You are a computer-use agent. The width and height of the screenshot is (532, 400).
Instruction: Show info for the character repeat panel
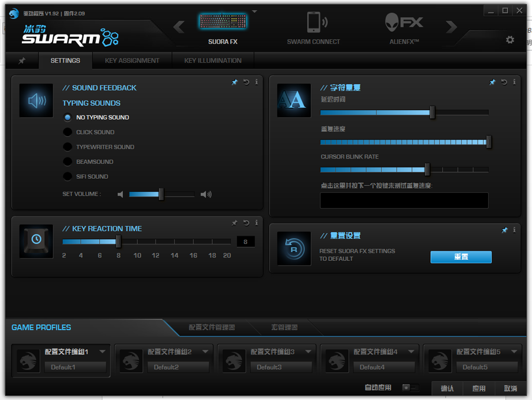514,82
